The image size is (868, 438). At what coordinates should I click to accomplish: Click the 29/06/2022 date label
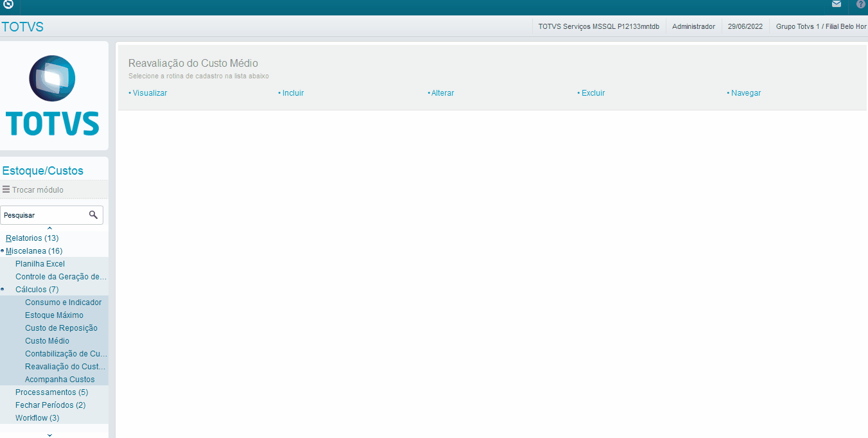[x=745, y=26]
